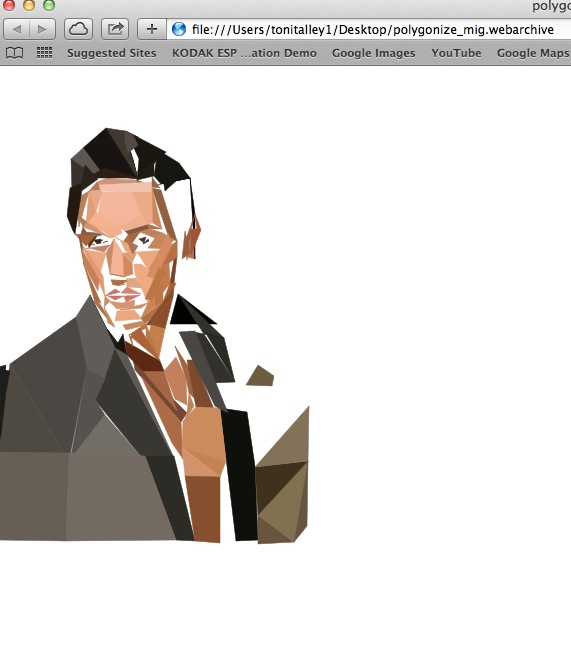Open iCloud Tabs cloud button
This screenshot has width=571, height=670.
79,29
